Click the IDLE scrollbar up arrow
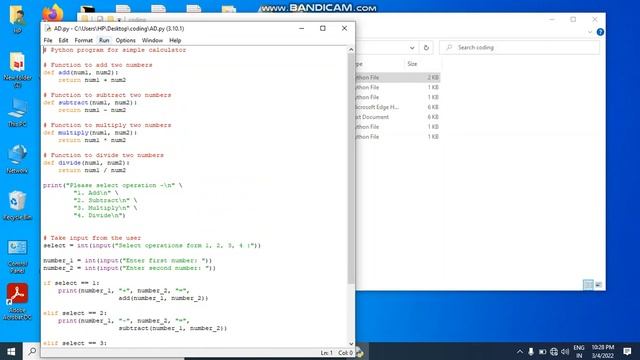Image resolution: width=640 pixels, height=360 pixels. point(351,49)
